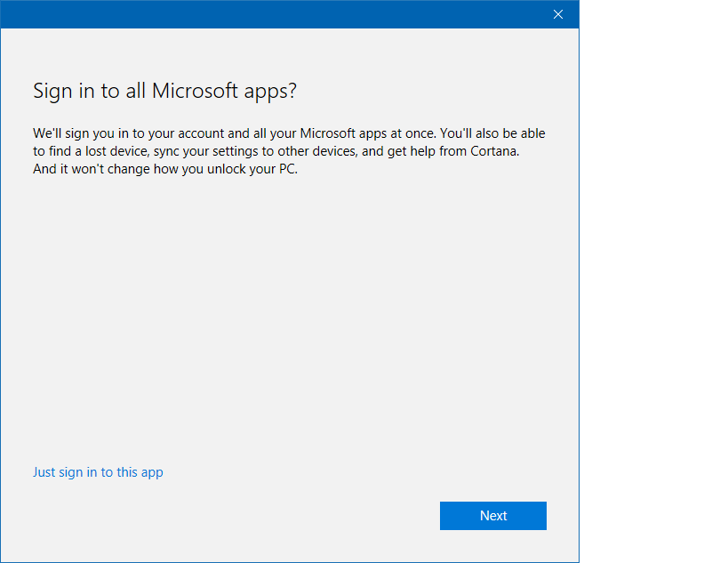The image size is (728, 563).
Task: Click the phrase "find a lost device"
Action: tap(97, 151)
